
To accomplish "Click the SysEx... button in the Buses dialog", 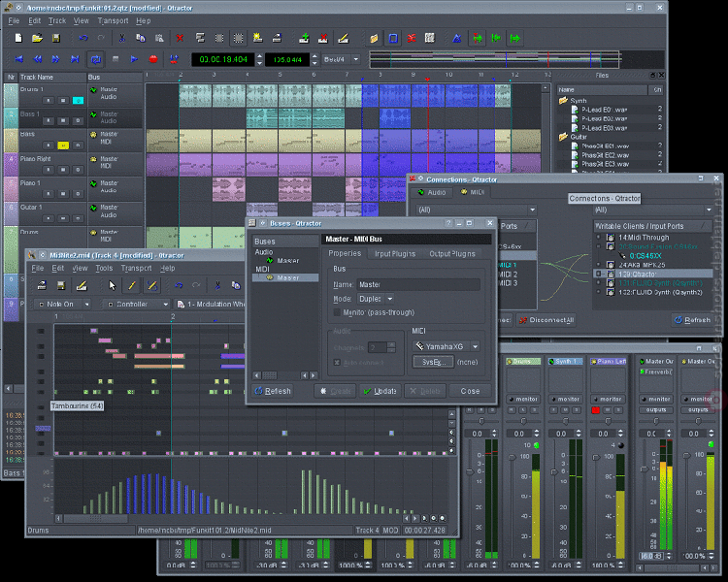I will click(x=433, y=362).
